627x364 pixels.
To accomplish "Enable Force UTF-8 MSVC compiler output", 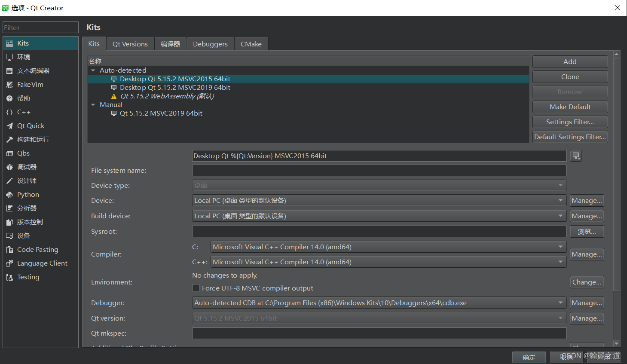I will [196, 288].
